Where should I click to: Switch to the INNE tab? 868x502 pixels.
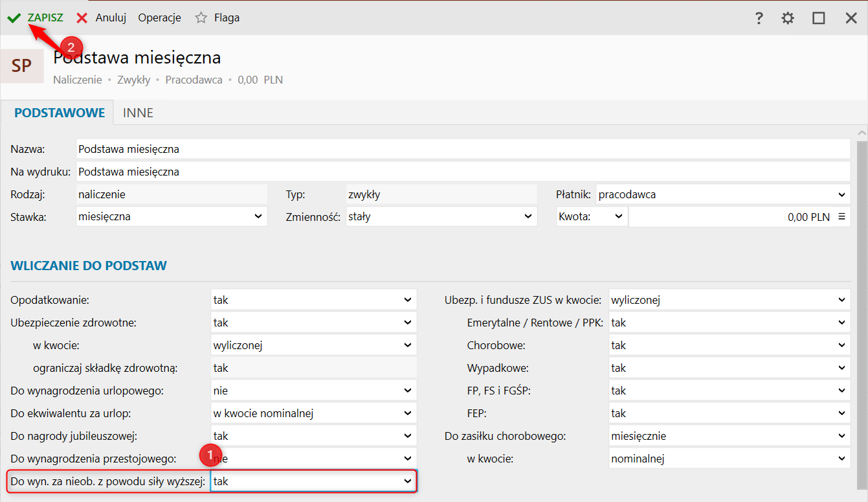click(x=138, y=113)
